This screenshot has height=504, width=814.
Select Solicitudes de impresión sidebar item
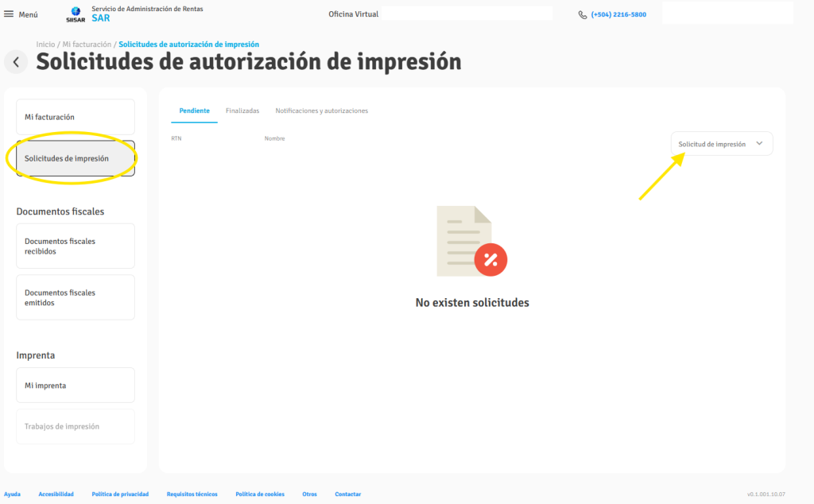(76, 158)
